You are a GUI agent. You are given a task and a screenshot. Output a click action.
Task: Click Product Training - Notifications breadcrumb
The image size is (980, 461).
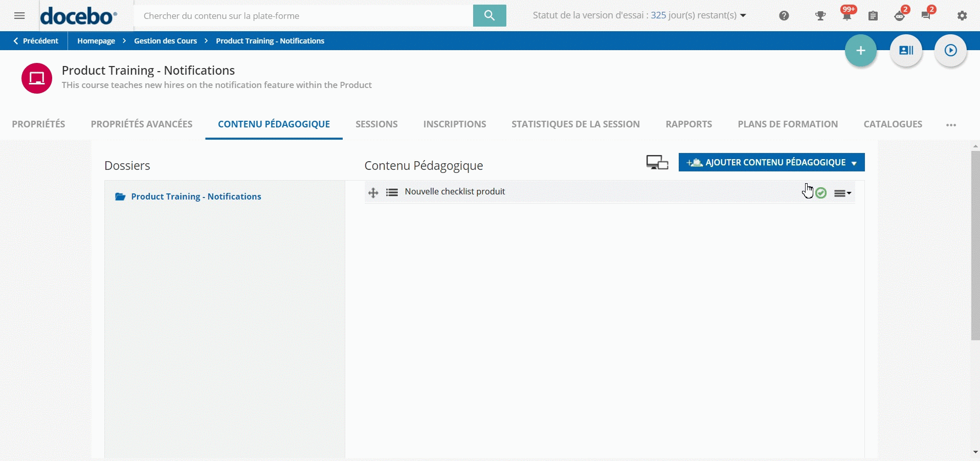pos(270,41)
